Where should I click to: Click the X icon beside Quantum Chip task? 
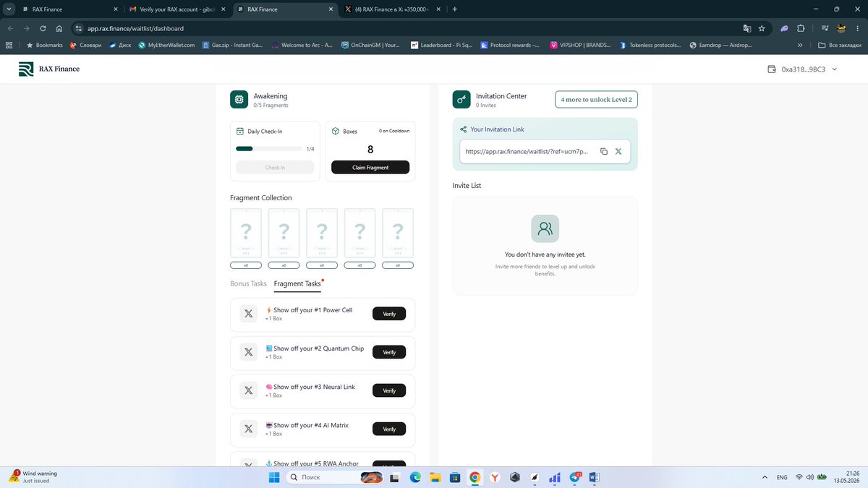[x=248, y=352]
